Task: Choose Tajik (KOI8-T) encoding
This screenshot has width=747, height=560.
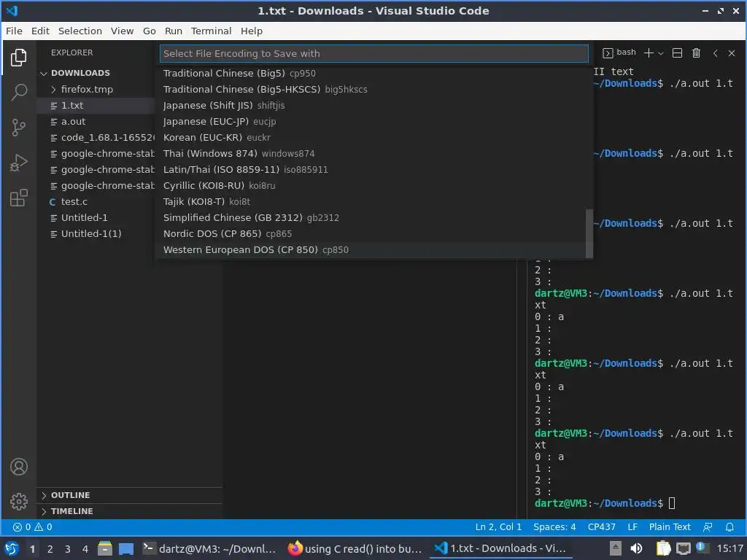Action: 371,202
